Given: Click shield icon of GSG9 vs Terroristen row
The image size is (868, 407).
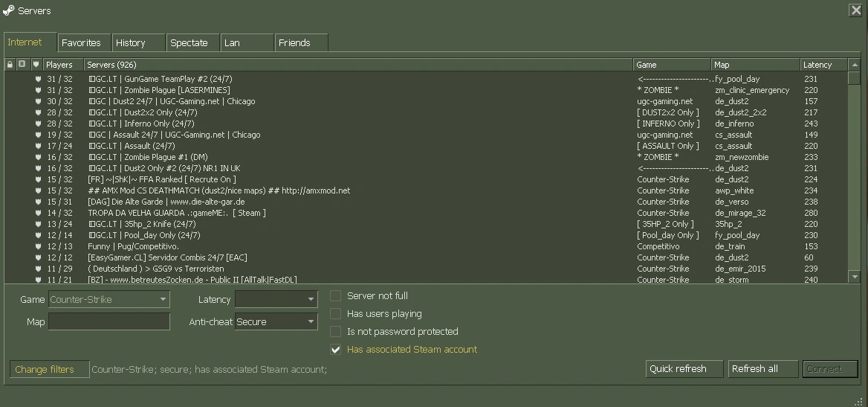Looking at the screenshot, I should point(38,269).
